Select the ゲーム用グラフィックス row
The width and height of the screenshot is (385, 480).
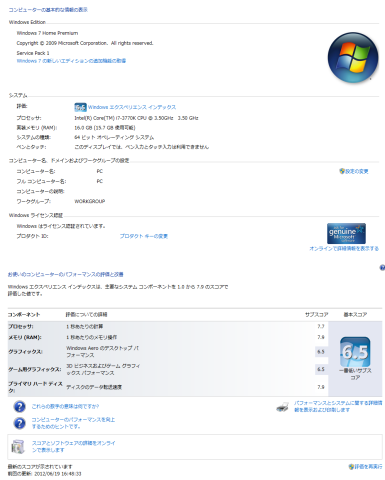[168, 369]
